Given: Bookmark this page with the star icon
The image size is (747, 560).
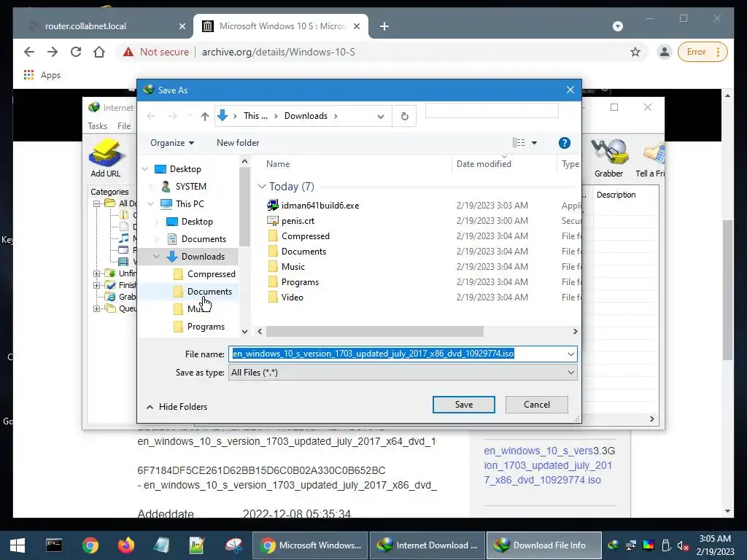Looking at the screenshot, I should pos(635,52).
